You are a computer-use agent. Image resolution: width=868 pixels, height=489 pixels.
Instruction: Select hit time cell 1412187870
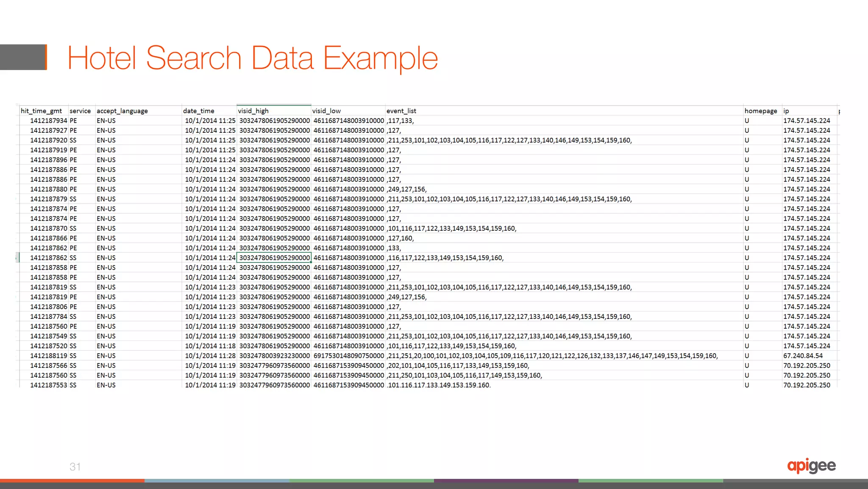tap(44, 228)
